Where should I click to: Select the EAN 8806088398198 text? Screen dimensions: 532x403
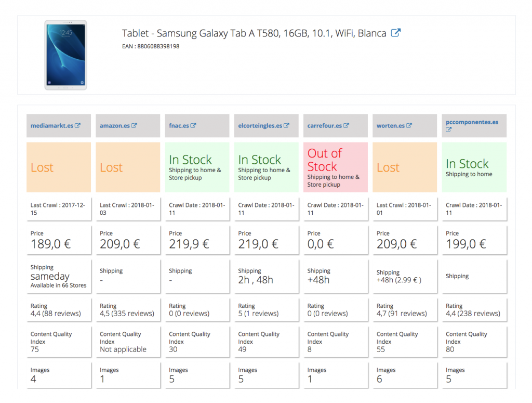tap(151, 46)
